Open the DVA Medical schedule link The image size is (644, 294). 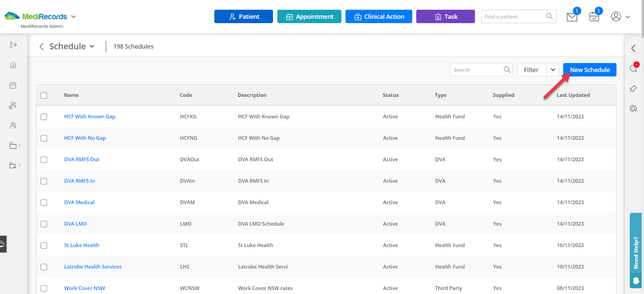click(79, 202)
